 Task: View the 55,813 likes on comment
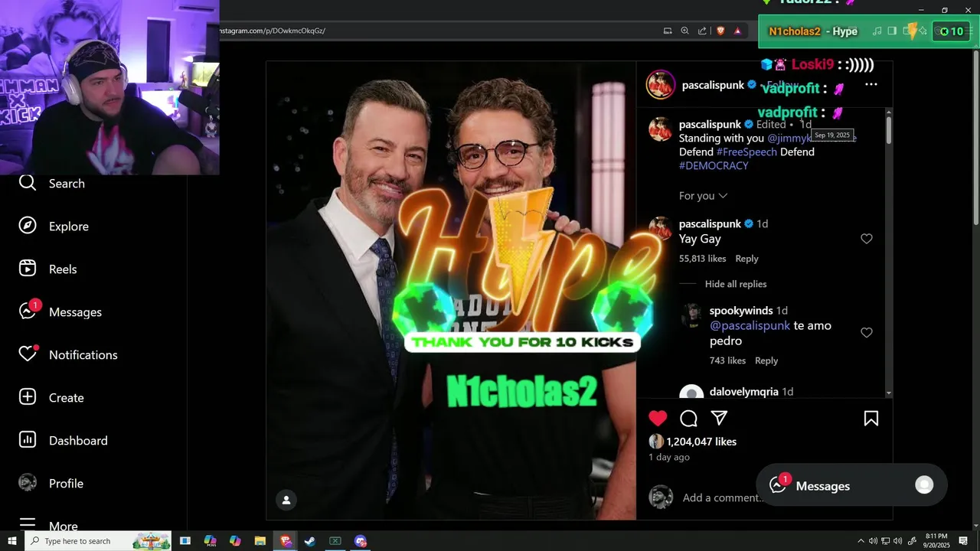point(702,259)
